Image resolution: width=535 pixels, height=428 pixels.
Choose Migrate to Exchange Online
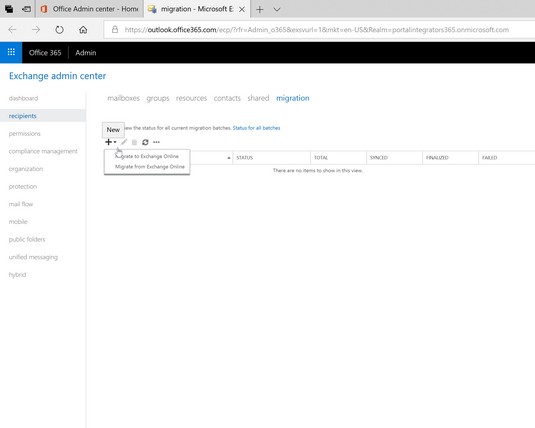(147, 156)
